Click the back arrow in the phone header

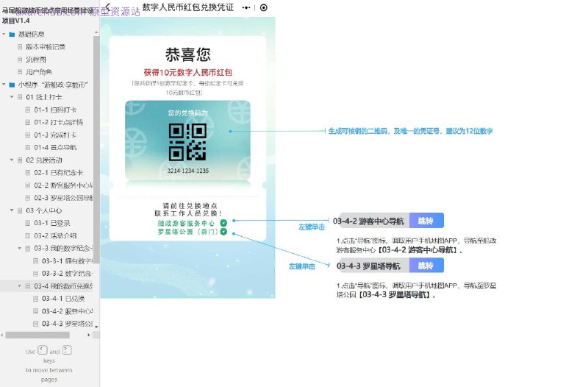pos(108,7)
